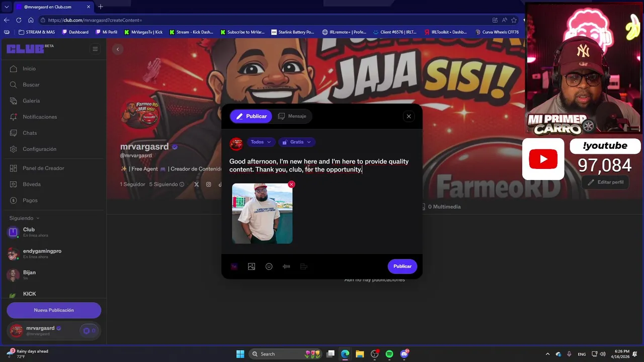This screenshot has width=644, height=362.
Task: Click into the post text area
Action: (x=321, y=165)
